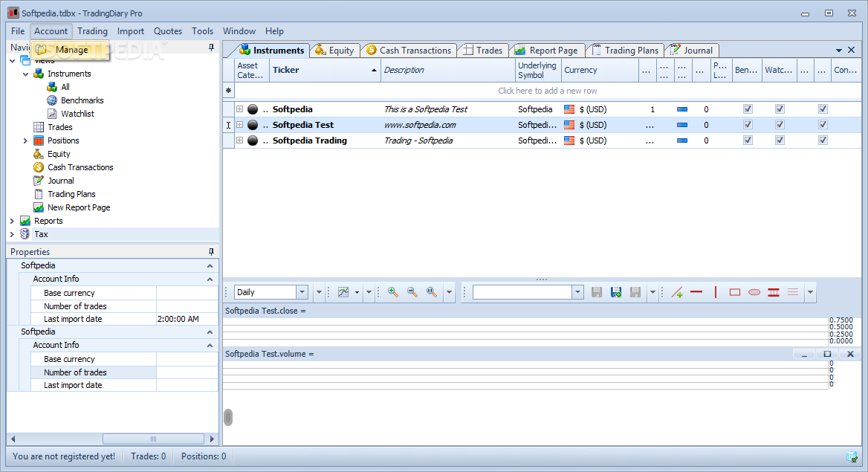868x472 pixels.
Task: Sort by the Description column header
Action: 448,70
